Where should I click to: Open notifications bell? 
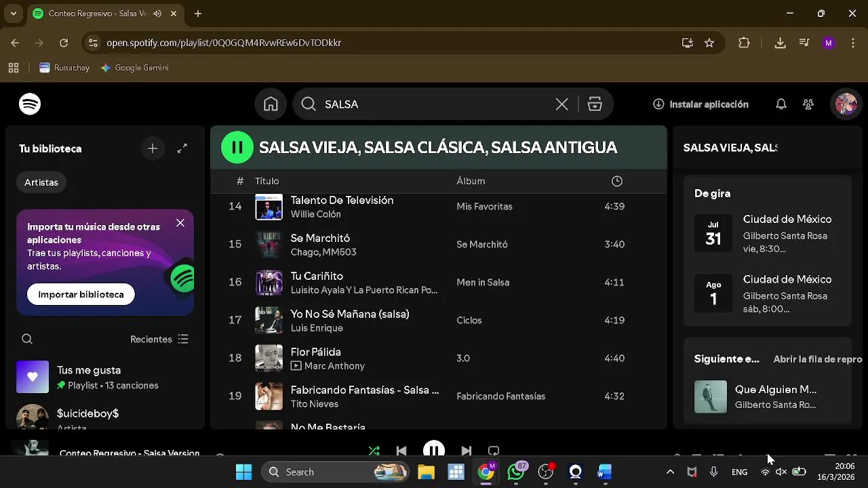point(781,104)
